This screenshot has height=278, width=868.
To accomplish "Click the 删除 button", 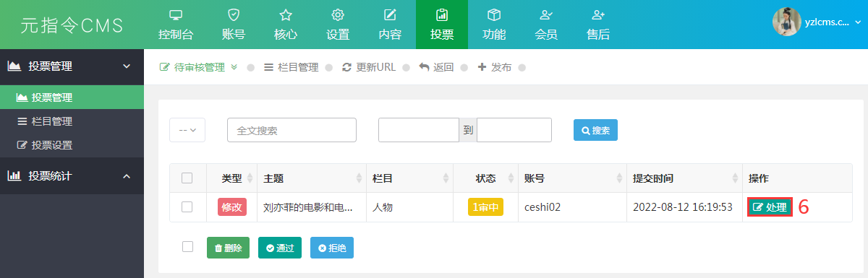I will (228, 248).
